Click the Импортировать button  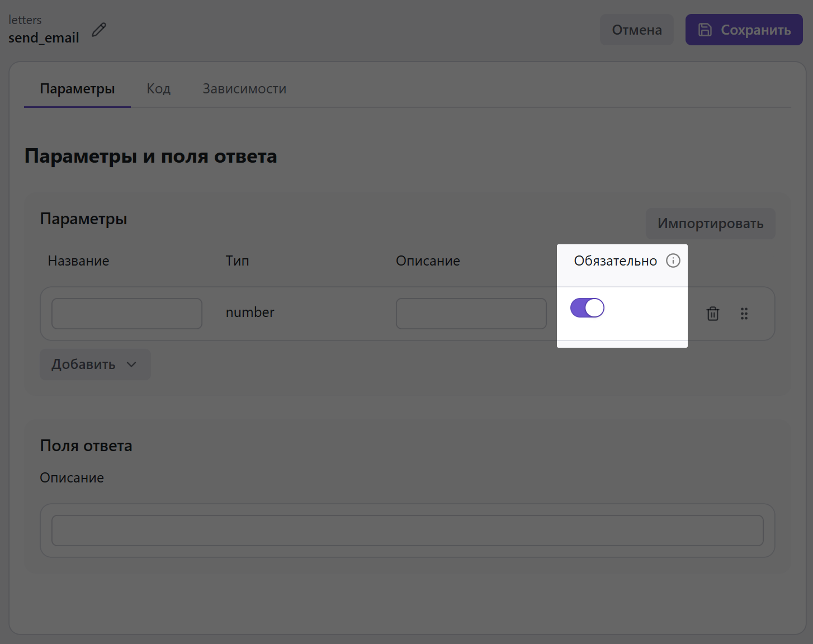(710, 224)
